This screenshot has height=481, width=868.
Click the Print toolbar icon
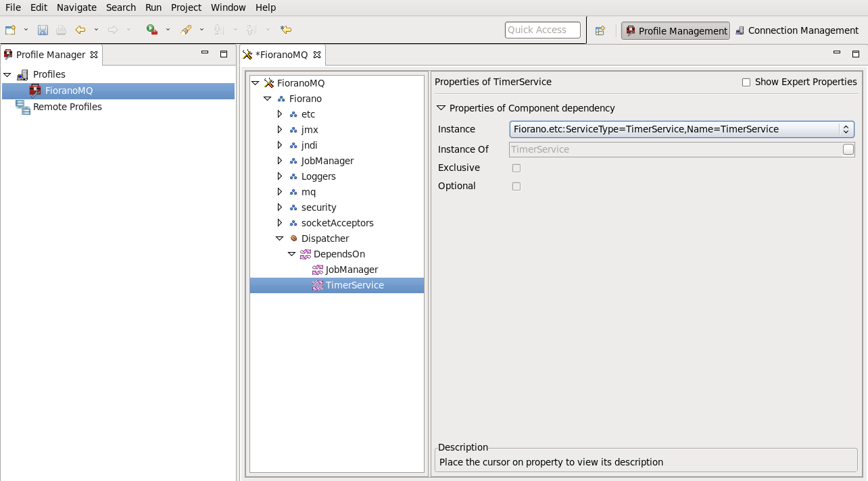[x=61, y=30]
